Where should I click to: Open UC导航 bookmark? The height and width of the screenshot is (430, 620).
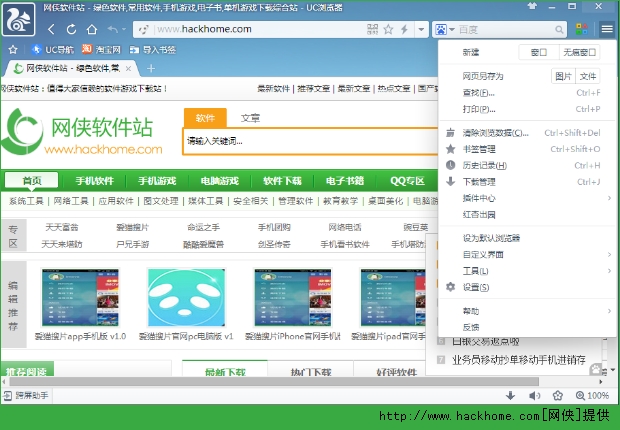[x=53, y=49]
